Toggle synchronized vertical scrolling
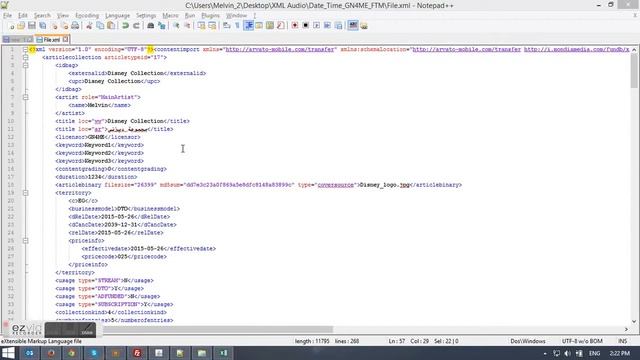Image resolution: width=640 pixels, height=360 pixels. pyautogui.click(x=201, y=26)
